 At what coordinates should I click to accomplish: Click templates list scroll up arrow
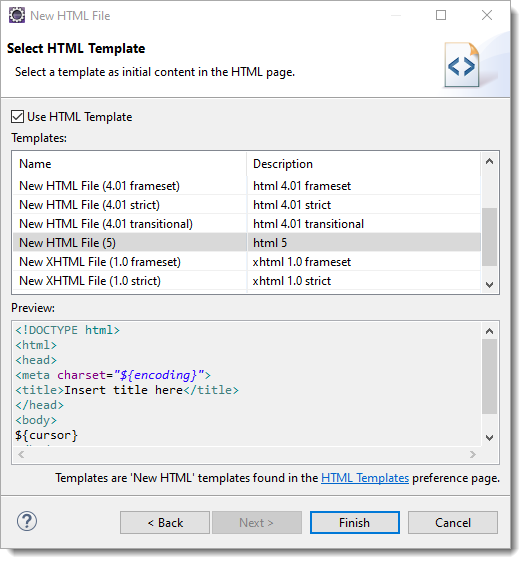[489, 162]
